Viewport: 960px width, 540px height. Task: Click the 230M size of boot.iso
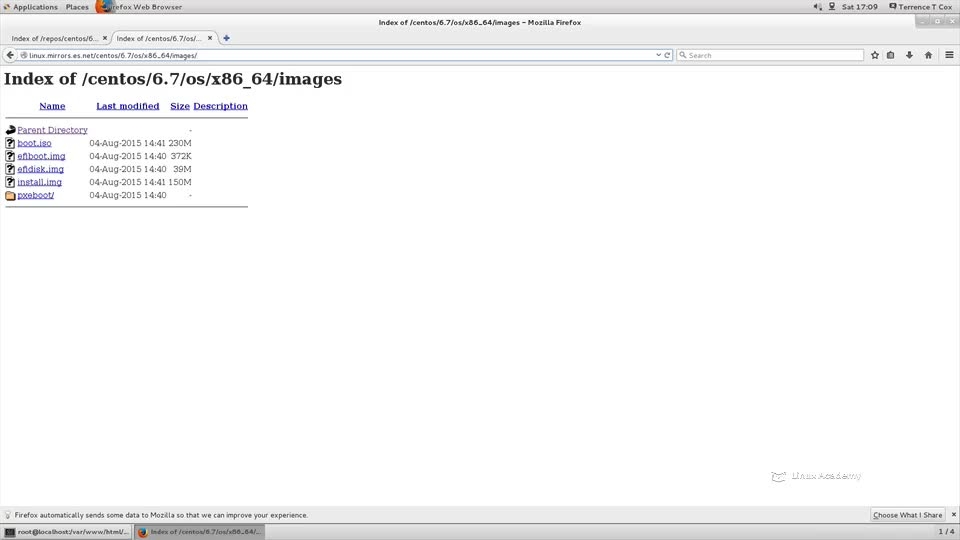coord(180,143)
